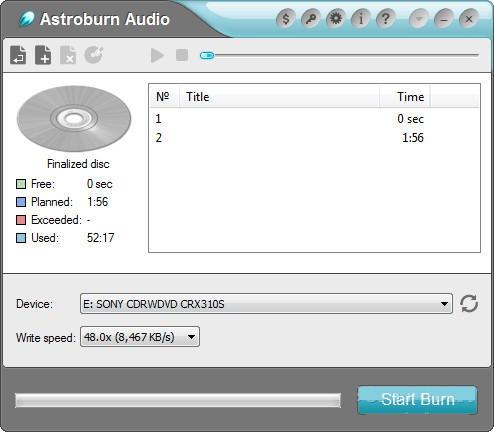
Task: Click the Title column header
Action: 279,96
